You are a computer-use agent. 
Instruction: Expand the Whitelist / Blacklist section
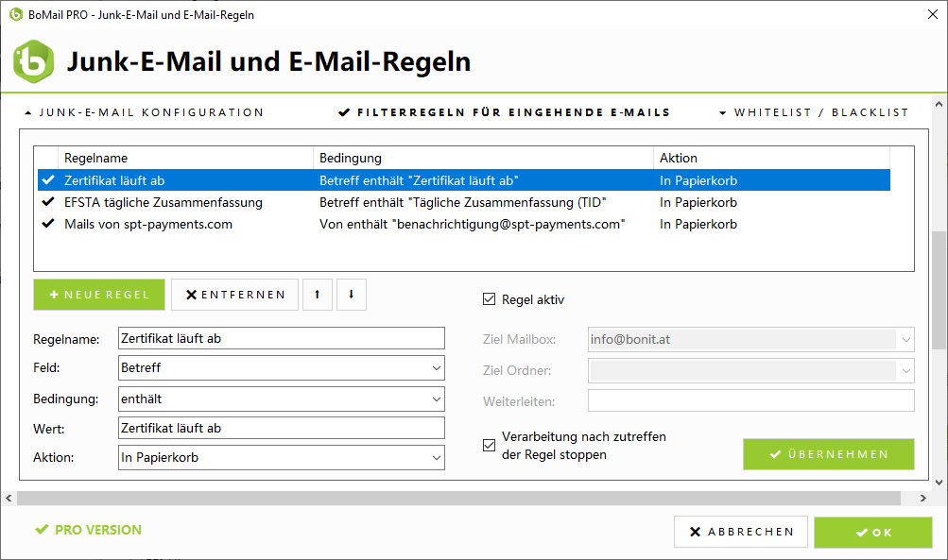tap(814, 112)
